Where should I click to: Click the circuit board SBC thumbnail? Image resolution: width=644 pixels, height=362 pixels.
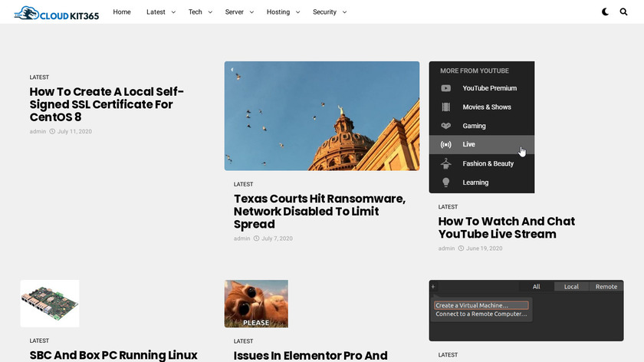50,304
